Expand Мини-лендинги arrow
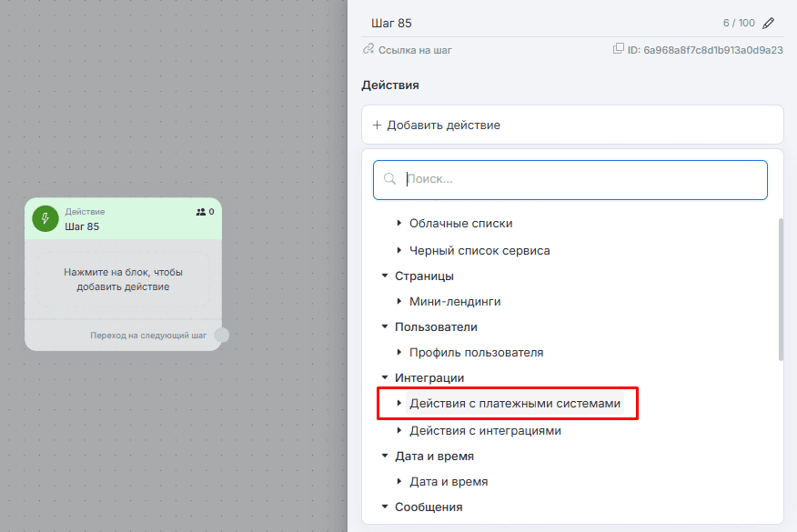The height and width of the screenshot is (532, 797). pos(399,301)
